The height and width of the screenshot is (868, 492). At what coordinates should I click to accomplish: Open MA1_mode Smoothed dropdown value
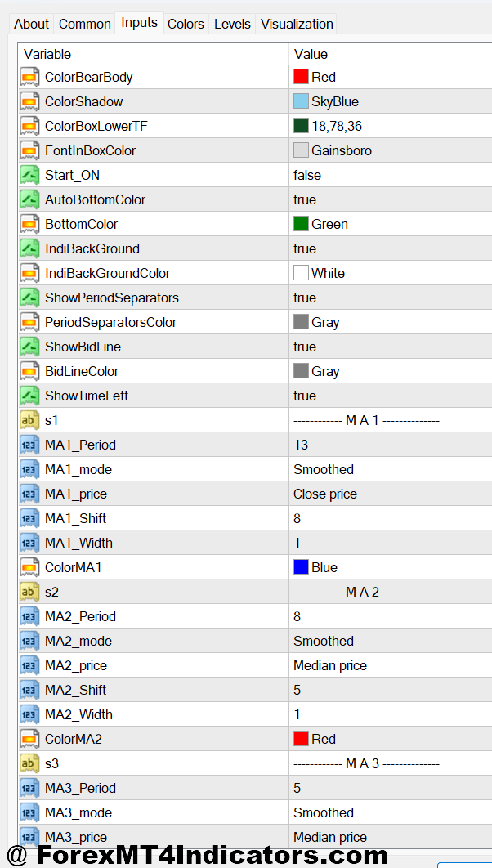click(x=324, y=469)
